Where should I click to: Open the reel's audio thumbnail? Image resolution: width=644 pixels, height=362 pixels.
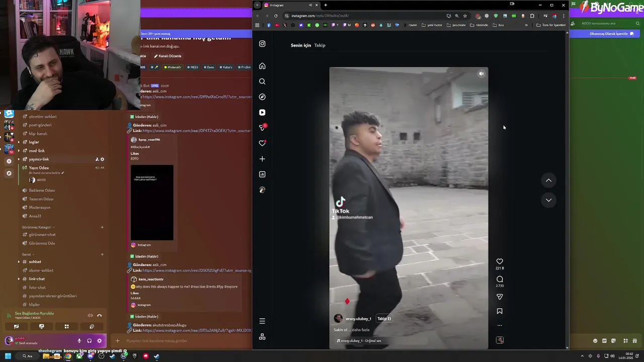[500, 340]
